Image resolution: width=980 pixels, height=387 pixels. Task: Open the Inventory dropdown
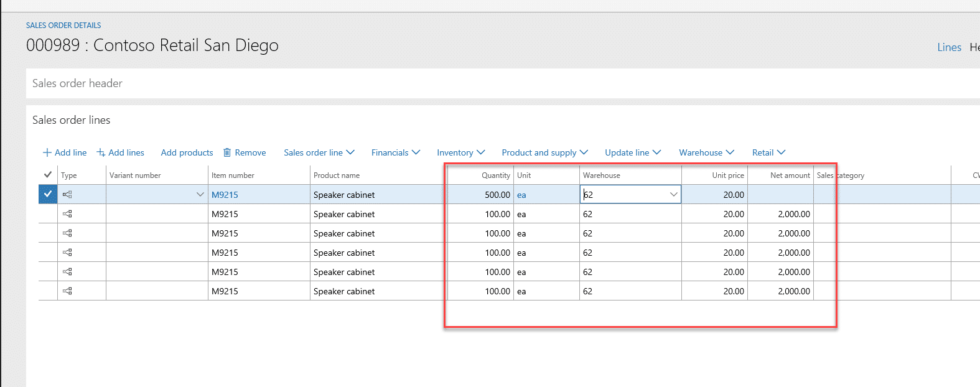461,152
